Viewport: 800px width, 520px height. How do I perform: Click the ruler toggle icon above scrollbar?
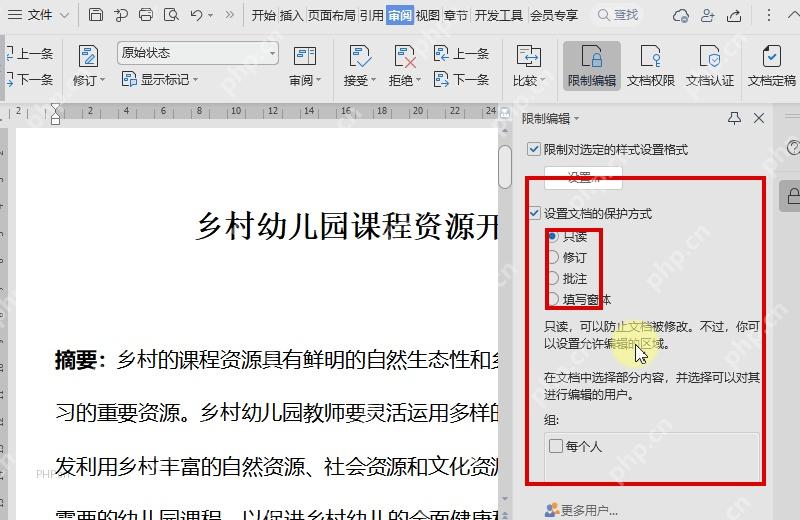(x=505, y=113)
